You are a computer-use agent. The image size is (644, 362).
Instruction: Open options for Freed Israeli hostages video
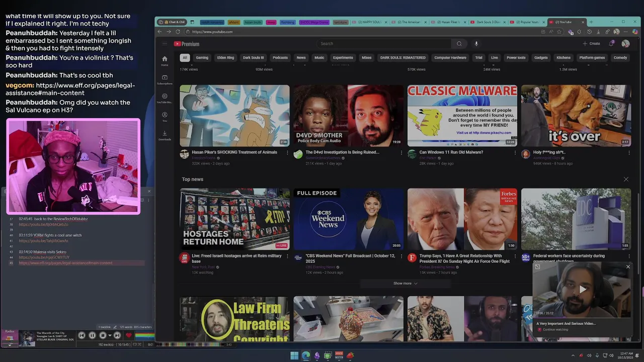point(287,256)
